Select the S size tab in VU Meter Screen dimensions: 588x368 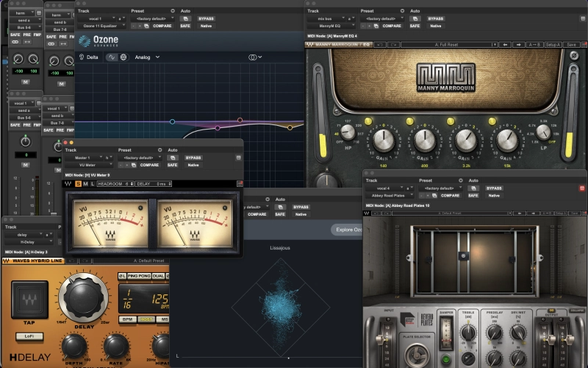point(78,183)
